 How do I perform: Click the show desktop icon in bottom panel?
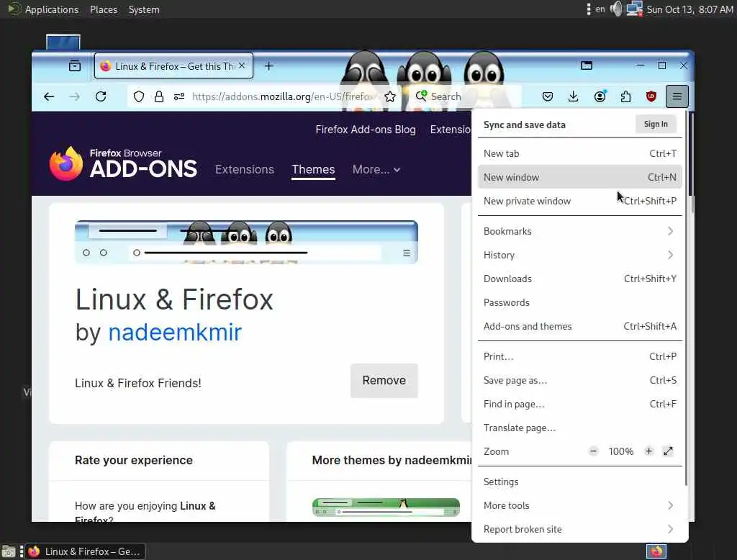pyautogui.click(x=9, y=551)
